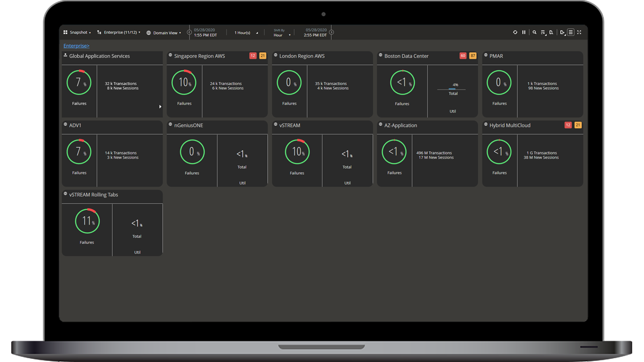Image resolution: width=644 pixels, height=362 pixels.
Task: Step forward to the next time period
Action: tap(332, 33)
